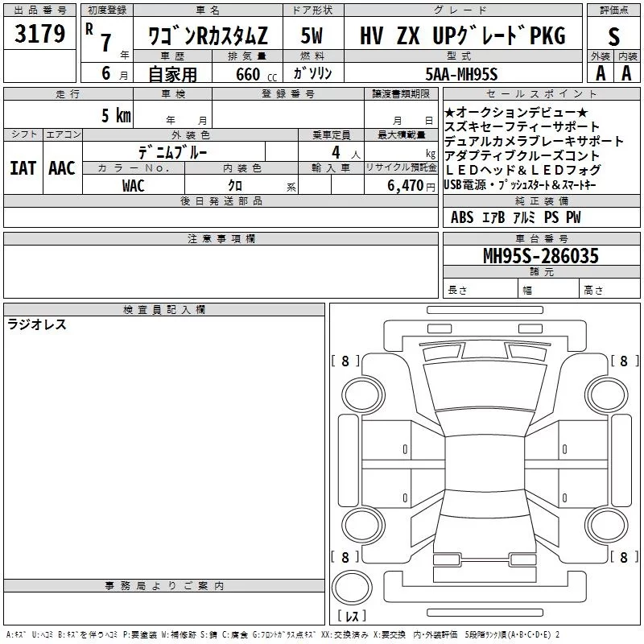Click the 車台番号 header
This screenshot has height=644, width=644.
tap(541, 238)
